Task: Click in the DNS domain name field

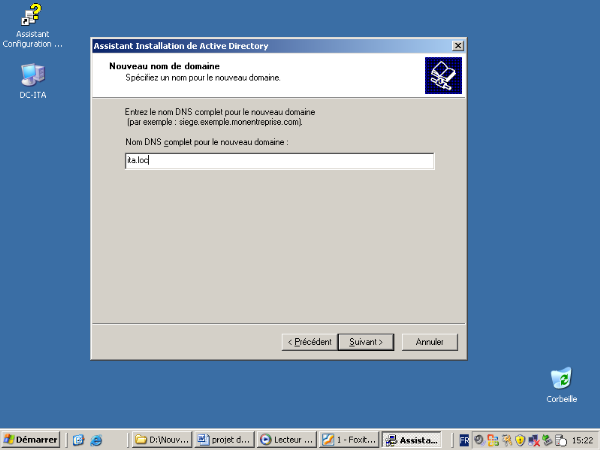Action: click(279, 161)
